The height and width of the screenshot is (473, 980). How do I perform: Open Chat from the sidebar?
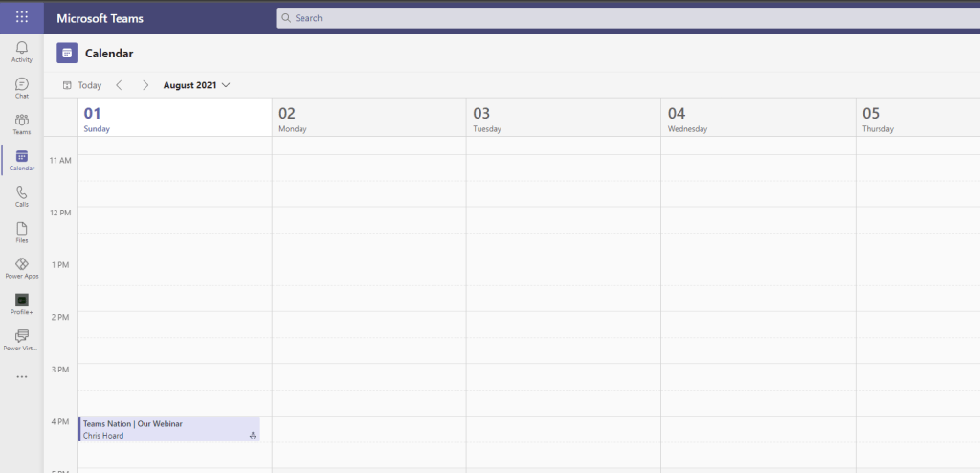click(x=21, y=88)
